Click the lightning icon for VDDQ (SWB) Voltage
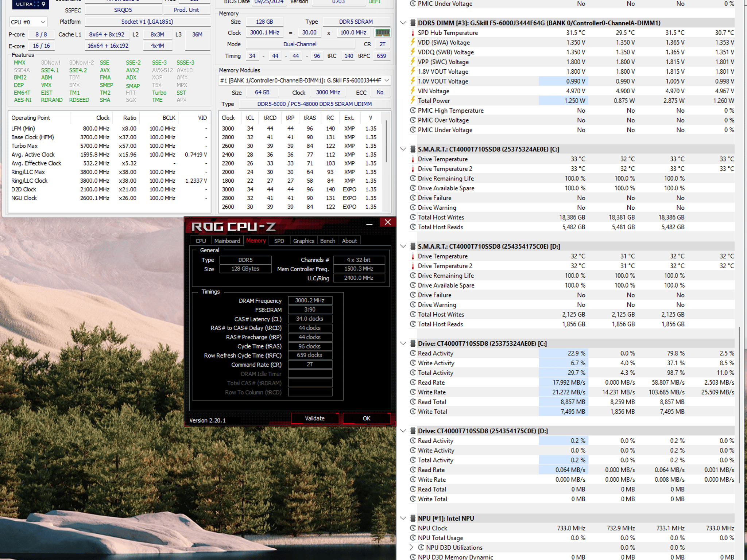 (x=413, y=52)
